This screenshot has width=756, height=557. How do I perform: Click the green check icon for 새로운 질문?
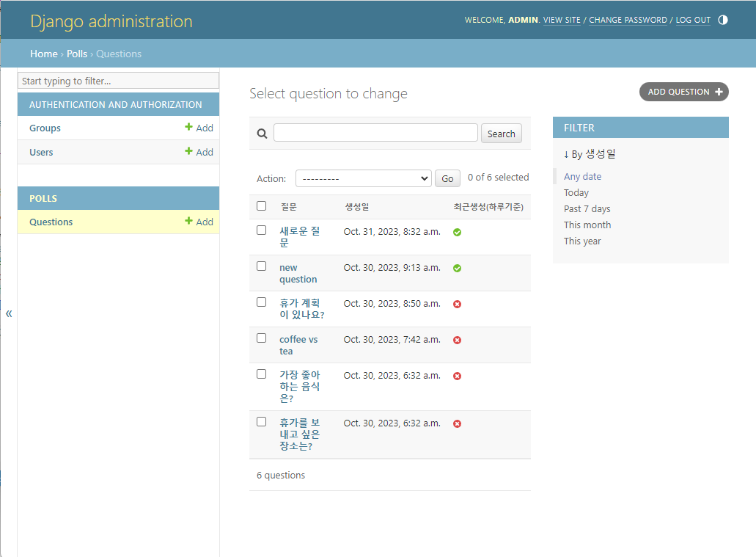pyautogui.click(x=457, y=232)
